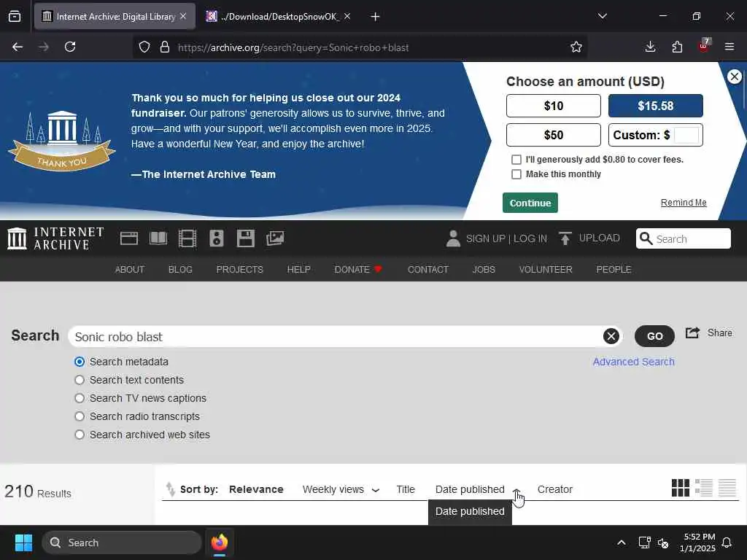
Task: Click the tracking protection shield icon
Action: click(x=144, y=47)
